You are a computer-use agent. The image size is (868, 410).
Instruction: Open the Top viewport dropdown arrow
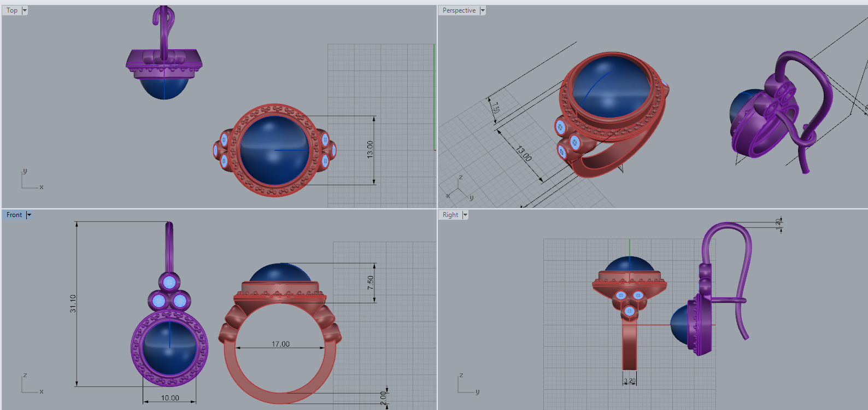click(x=25, y=10)
